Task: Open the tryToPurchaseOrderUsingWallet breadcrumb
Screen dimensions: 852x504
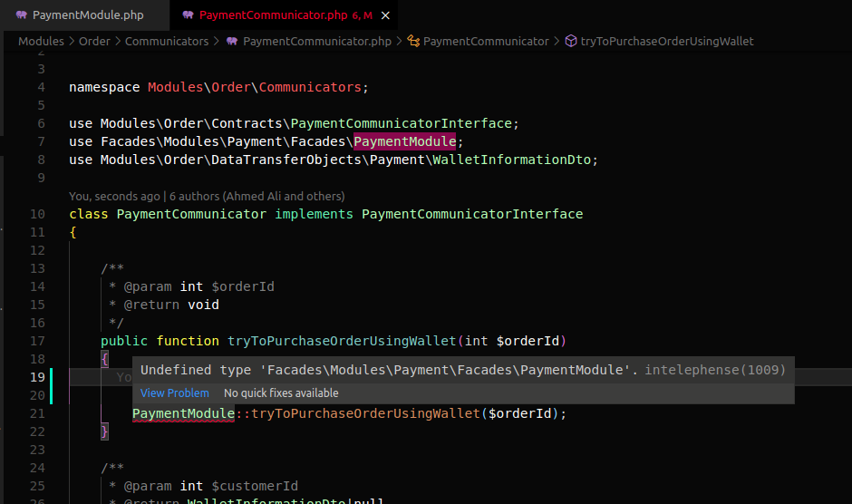Action: pos(667,42)
